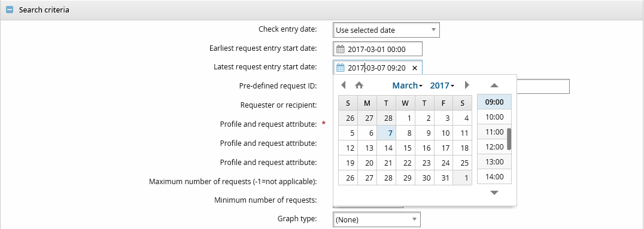Select the 10:00 time slot
The image size is (644, 229).
point(494,117)
